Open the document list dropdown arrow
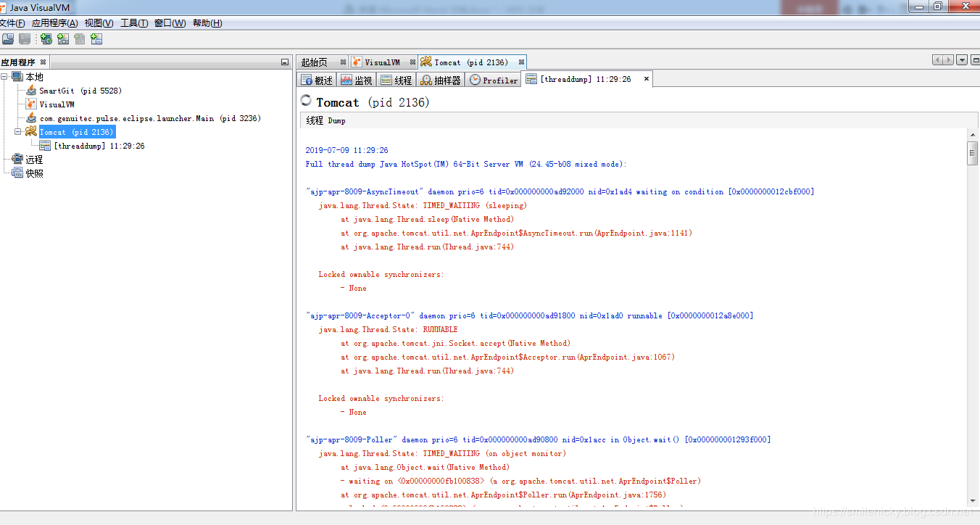 (962, 60)
